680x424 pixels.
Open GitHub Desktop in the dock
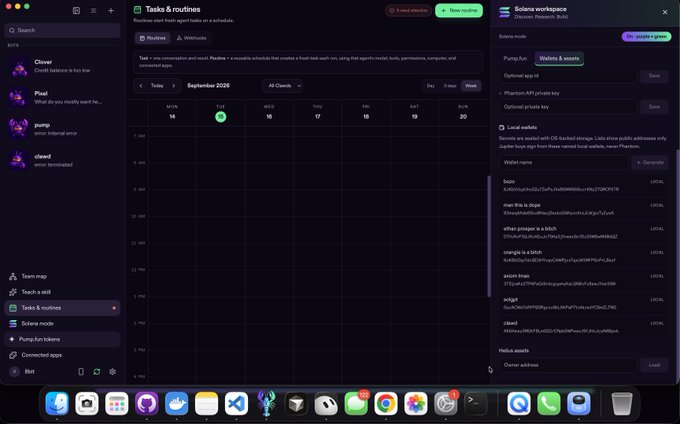point(147,403)
